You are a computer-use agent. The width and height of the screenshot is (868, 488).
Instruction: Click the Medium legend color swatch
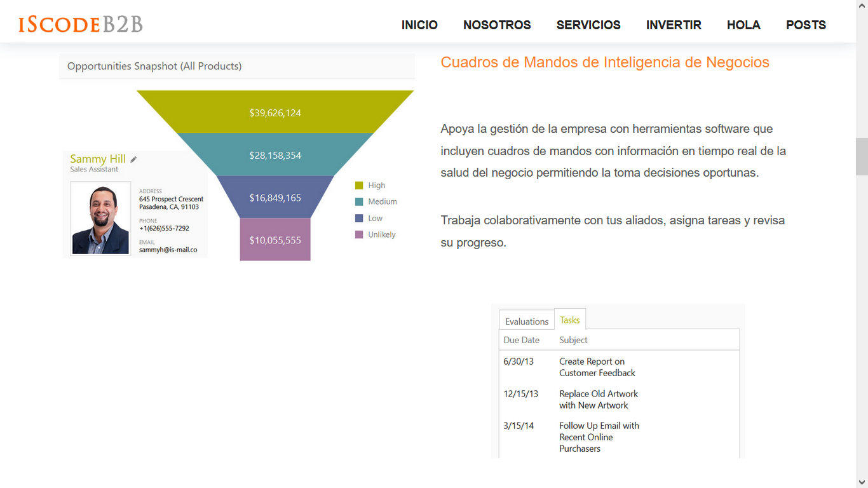tap(359, 201)
